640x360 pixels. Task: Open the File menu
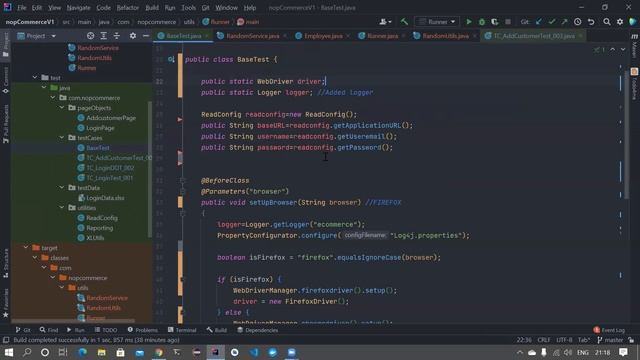pyautogui.click(x=22, y=8)
